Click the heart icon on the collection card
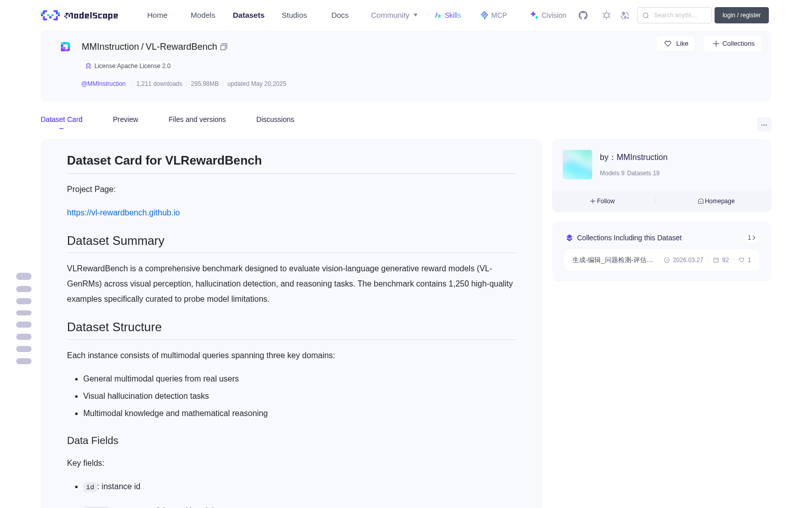The image size is (812, 508). click(x=741, y=260)
